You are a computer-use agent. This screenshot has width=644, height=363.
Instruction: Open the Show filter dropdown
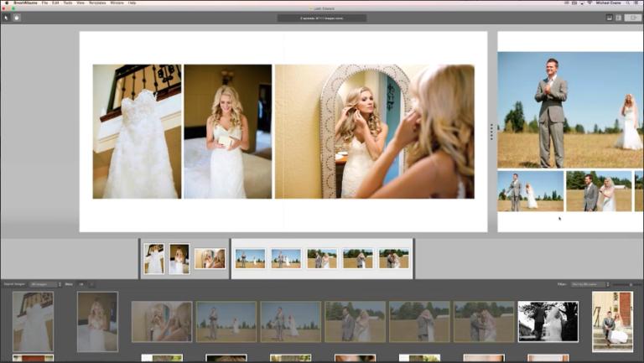pos(82,285)
